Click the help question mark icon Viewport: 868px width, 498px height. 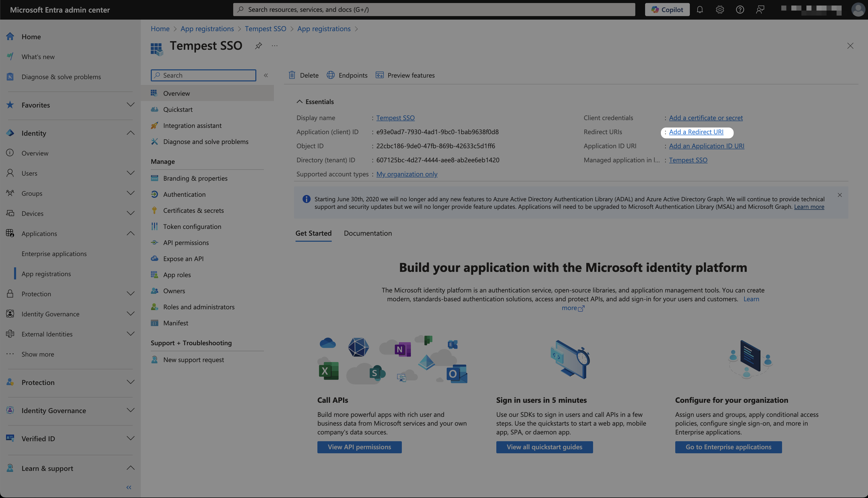click(x=740, y=10)
